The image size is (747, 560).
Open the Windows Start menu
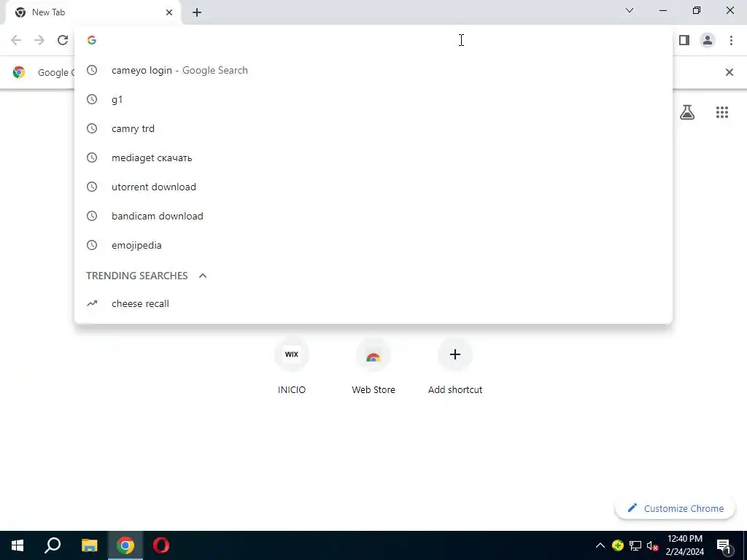[x=18, y=545]
